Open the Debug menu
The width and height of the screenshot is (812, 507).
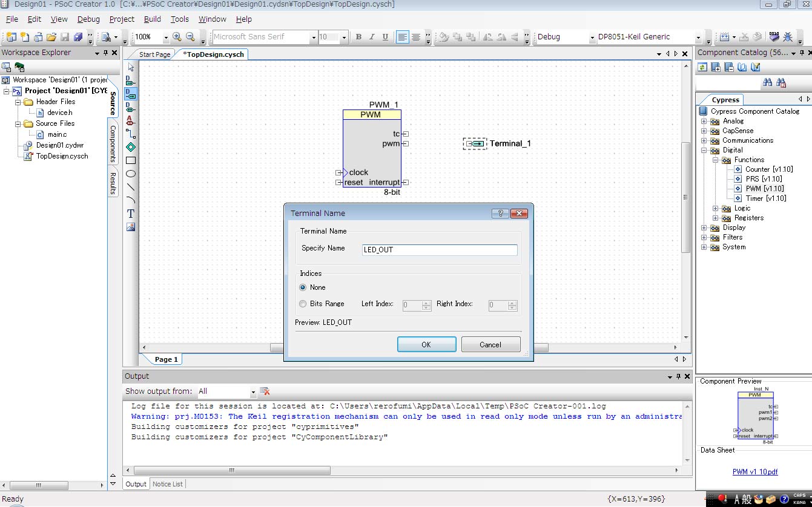tap(88, 19)
